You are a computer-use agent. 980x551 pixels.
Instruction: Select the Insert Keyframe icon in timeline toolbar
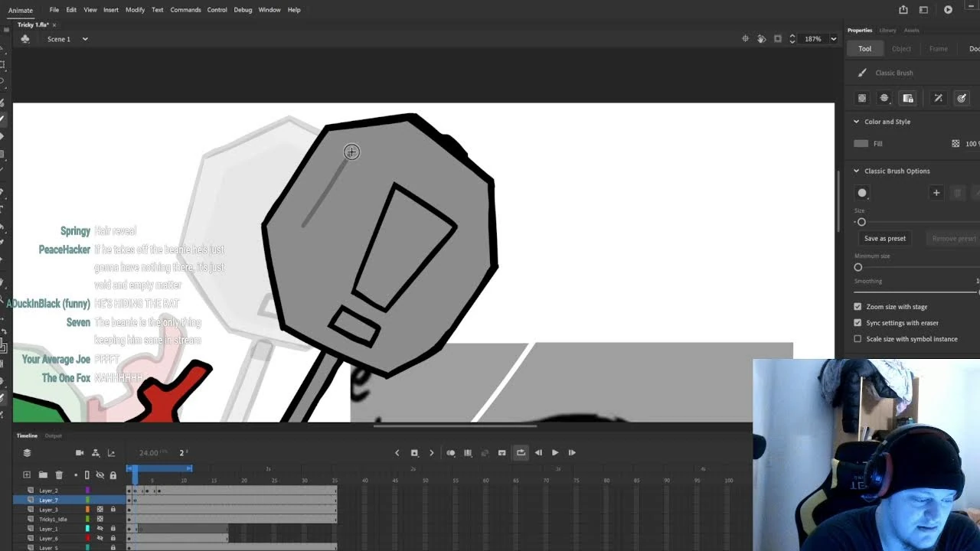(414, 452)
